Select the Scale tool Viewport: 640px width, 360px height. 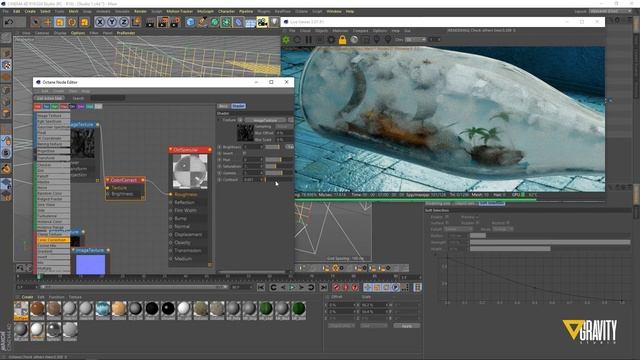click(60, 22)
